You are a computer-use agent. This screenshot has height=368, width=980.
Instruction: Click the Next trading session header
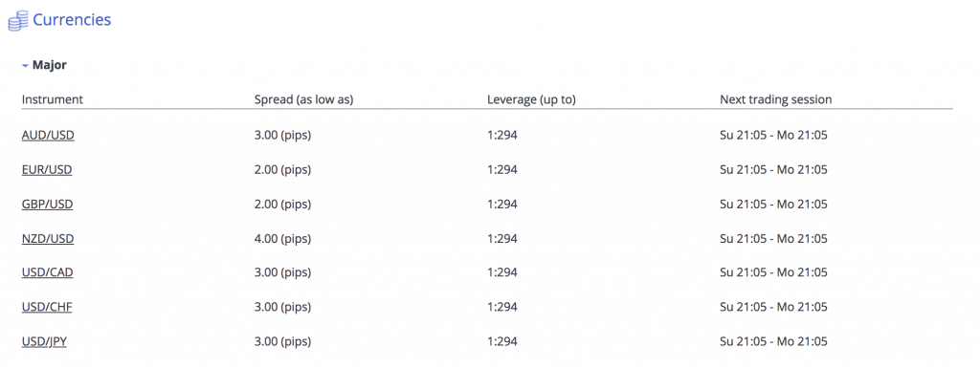coord(775,99)
